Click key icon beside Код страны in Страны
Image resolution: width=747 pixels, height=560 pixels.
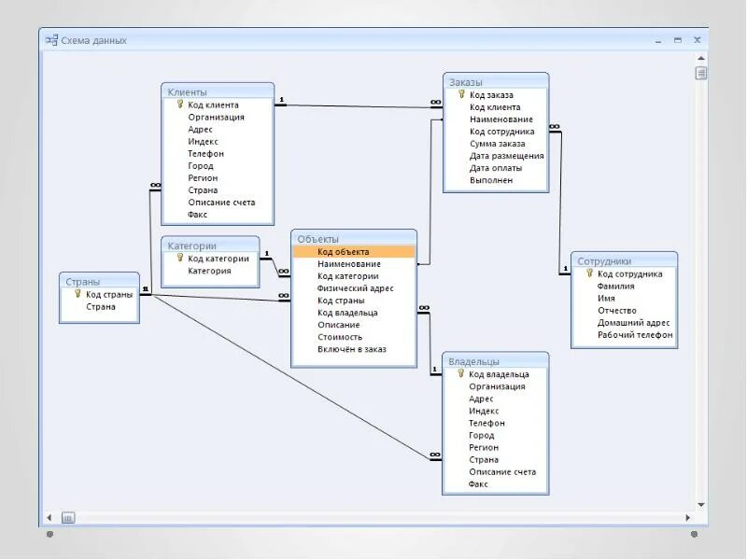[78, 293]
